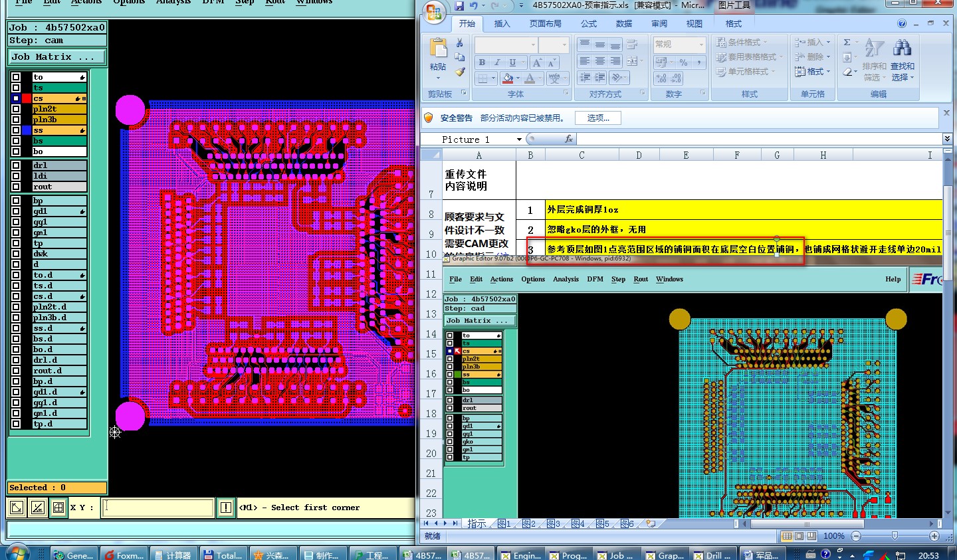957x560 pixels.
Task: Click the Excel help question mark
Action: tap(902, 23)
